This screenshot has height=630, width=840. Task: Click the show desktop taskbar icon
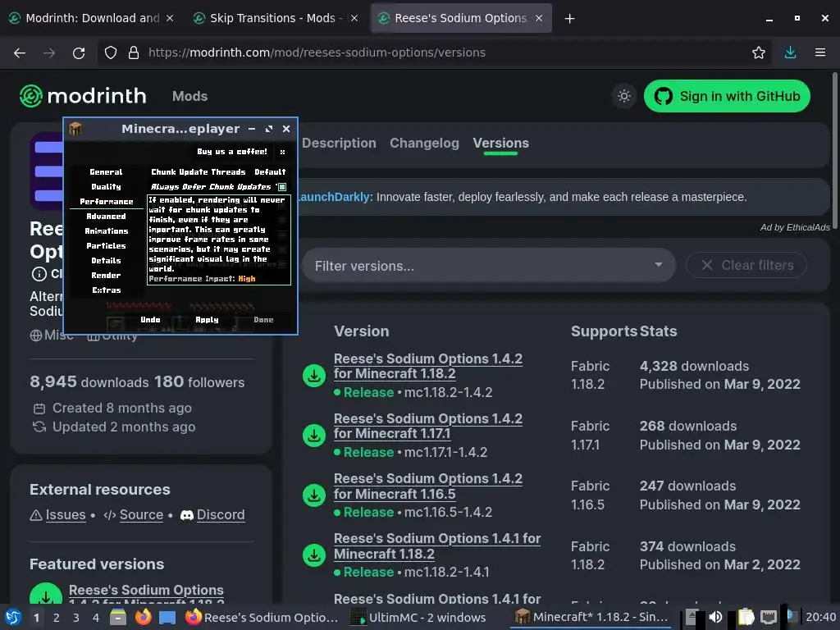[x=167, y=617]
